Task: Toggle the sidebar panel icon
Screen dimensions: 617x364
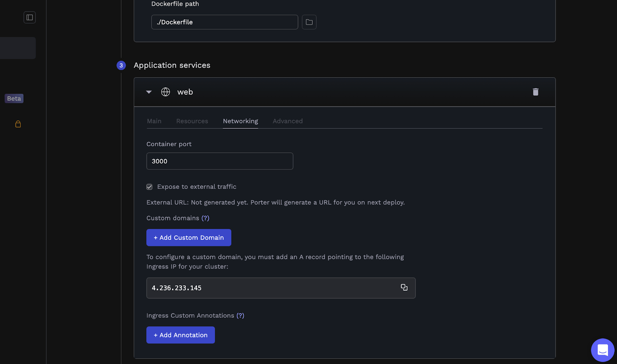Action: [x=30, y=17]
